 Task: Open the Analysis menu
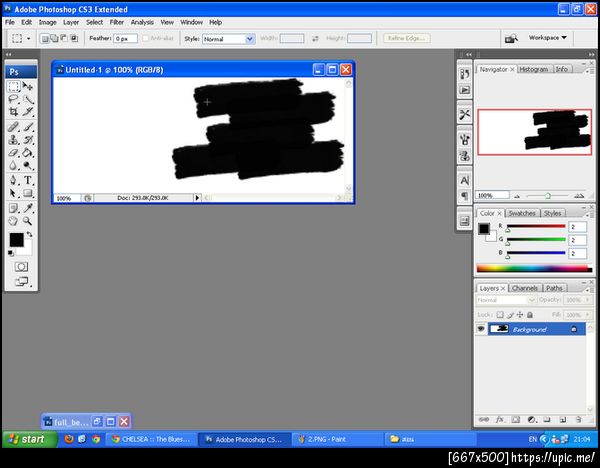coord(142,22)
